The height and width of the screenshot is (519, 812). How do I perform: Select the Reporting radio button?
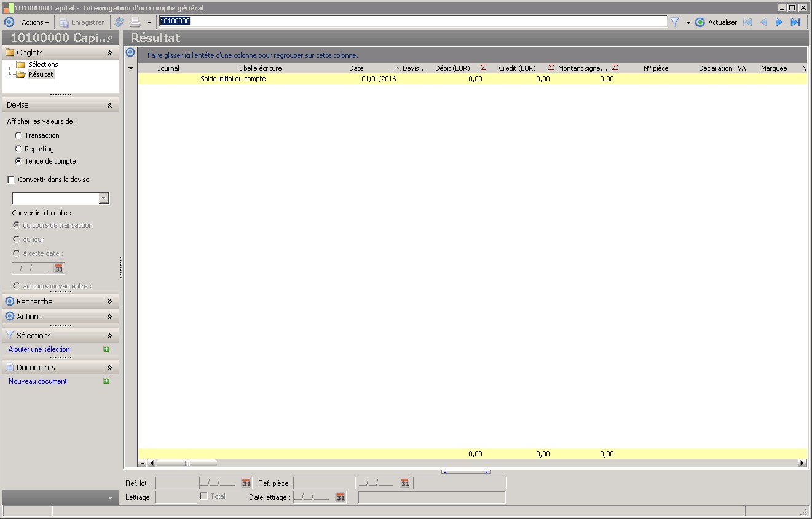tap(18, 149)
